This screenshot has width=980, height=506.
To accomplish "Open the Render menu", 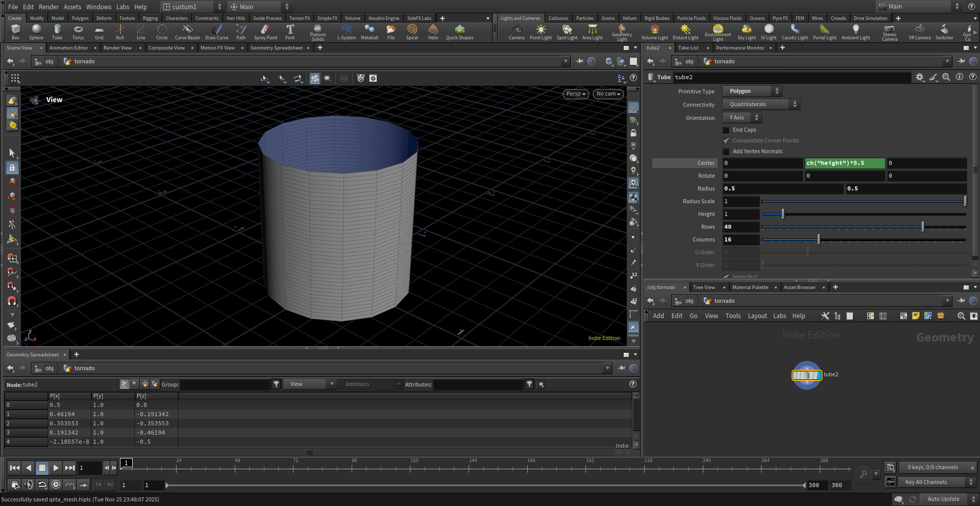I will (48, 7).
